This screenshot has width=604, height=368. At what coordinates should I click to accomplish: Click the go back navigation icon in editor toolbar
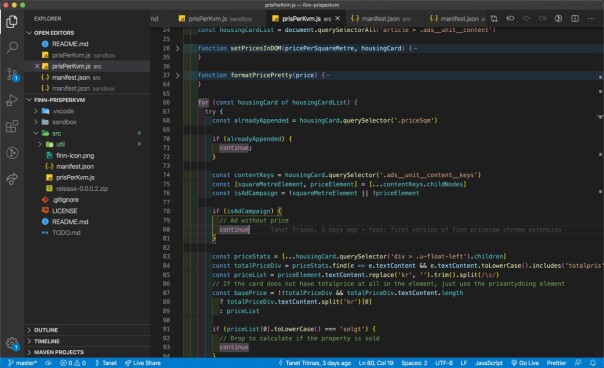510,18
